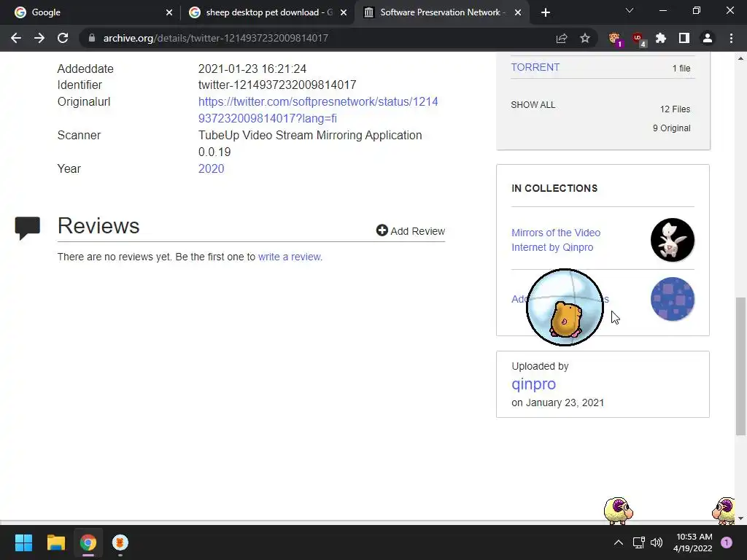Share this page icon in address bar
747x560 pixels.
click(562, 38)
